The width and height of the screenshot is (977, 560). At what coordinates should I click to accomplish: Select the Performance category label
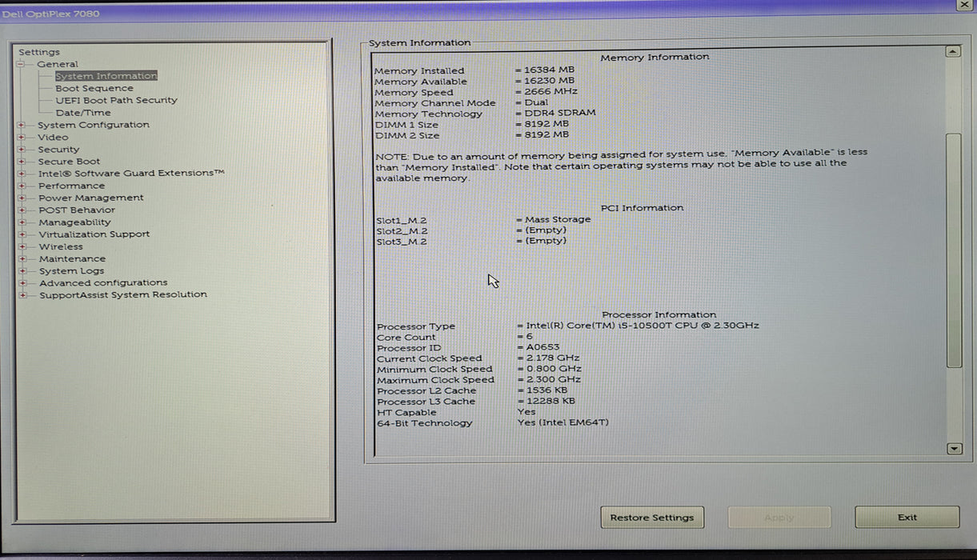(71, 186)
